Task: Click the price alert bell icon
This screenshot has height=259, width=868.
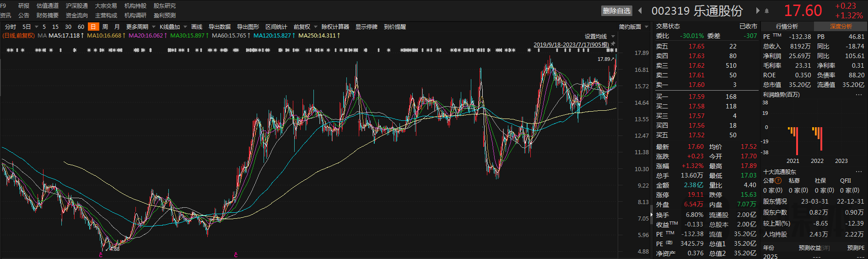Action: pyautogui.click(x=767, y=11)
